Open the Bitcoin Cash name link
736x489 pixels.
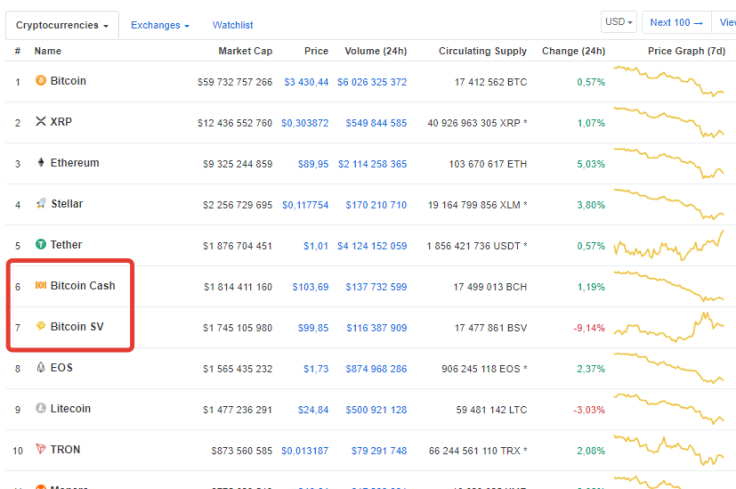(x=83, y=285)
